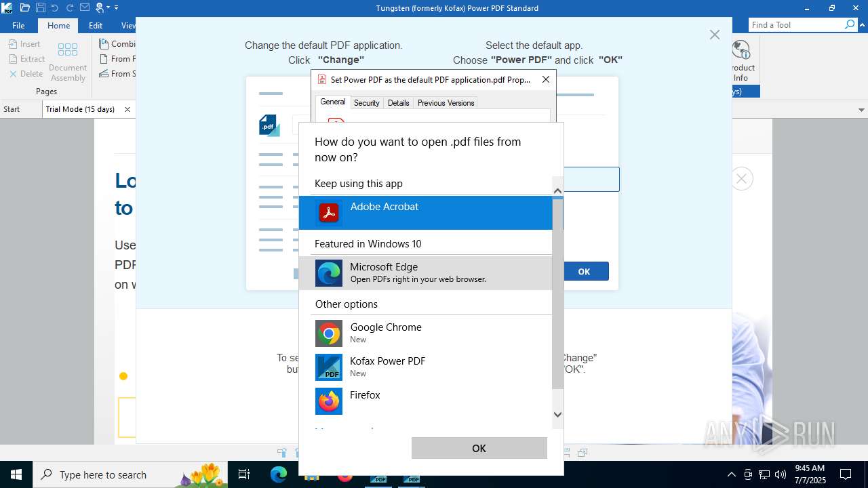Click the app list scrollbar thumb
868x488 pixels.
[x=558, y=293]
